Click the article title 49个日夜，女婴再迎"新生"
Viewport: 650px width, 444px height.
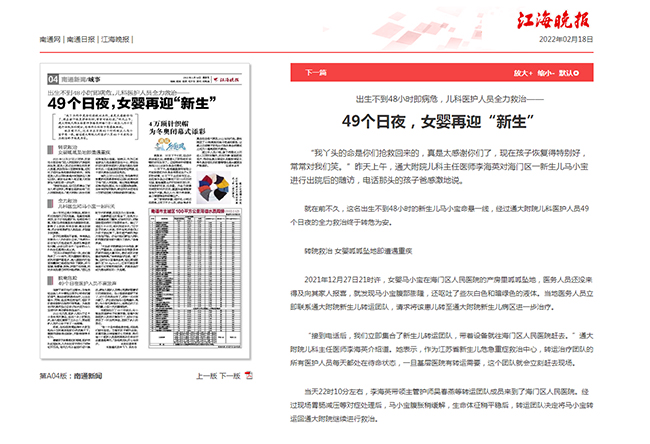click(454, 121)
